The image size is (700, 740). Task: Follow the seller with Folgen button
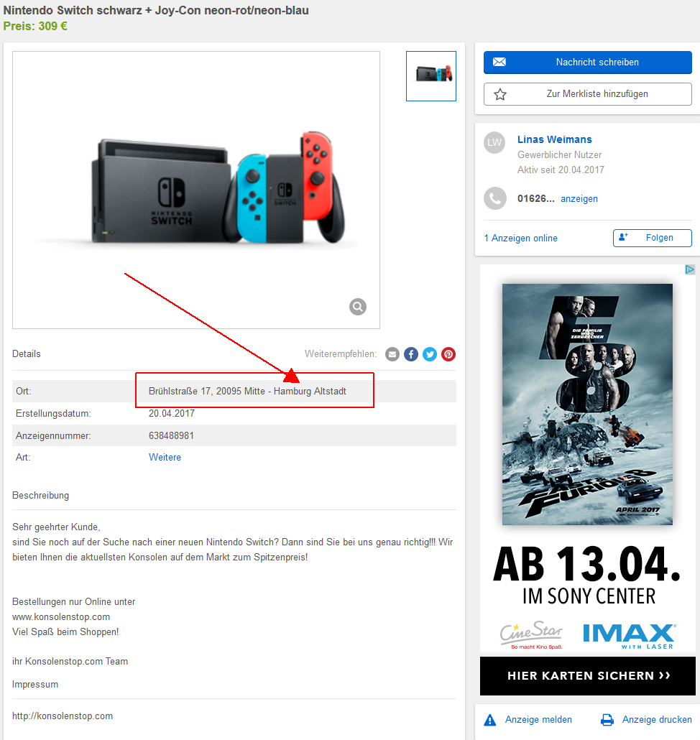(x=653, y=238)
